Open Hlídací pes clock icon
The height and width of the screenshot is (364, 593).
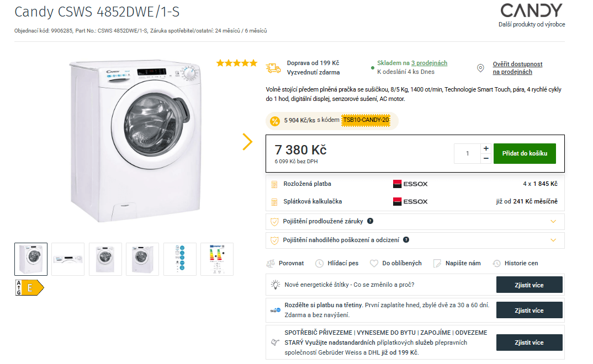point(320,264)
